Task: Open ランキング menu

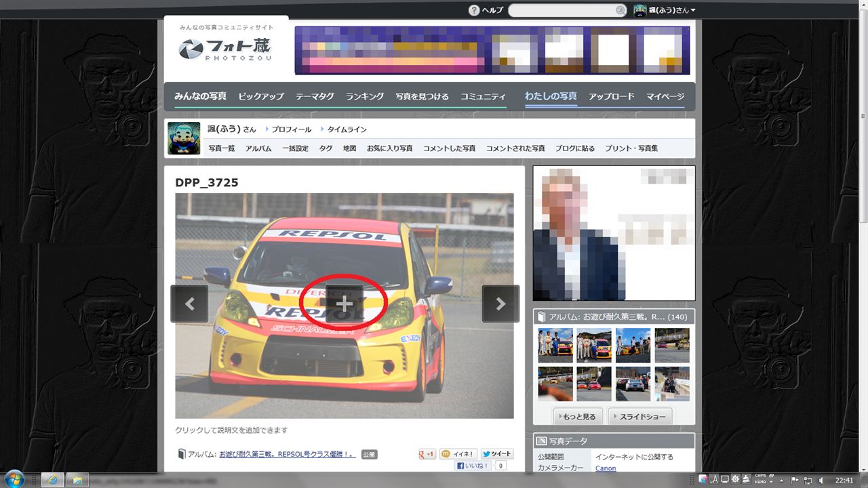Action: coord(365,96)
